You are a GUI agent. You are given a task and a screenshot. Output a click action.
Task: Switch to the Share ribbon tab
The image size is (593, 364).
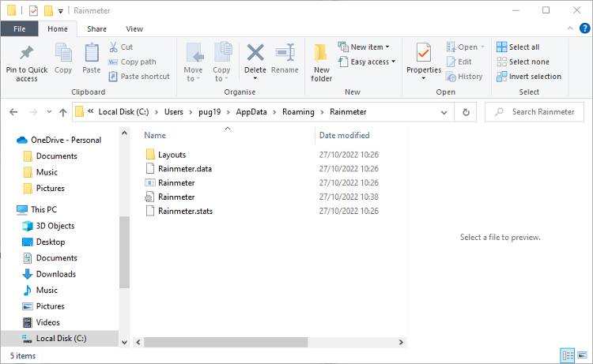click(x=96, y=29)
